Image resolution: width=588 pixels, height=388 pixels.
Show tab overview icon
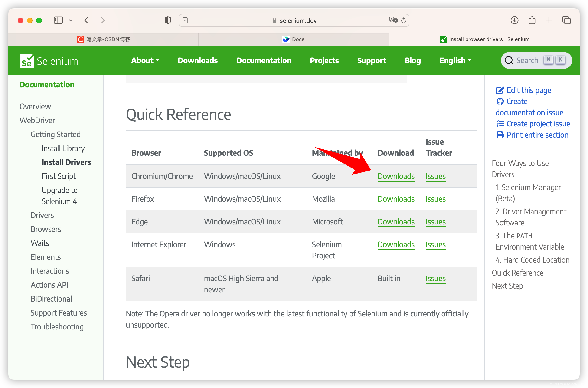point(566,20)
